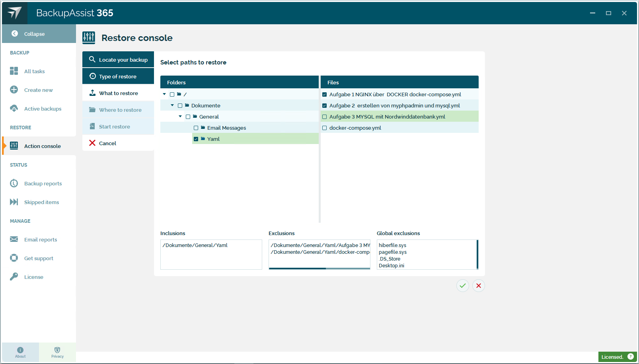Viewport: 639px width, 364px height.
Task: Click the Exclusions horizontal scrollbar
Action: click(x=319, y=269)
